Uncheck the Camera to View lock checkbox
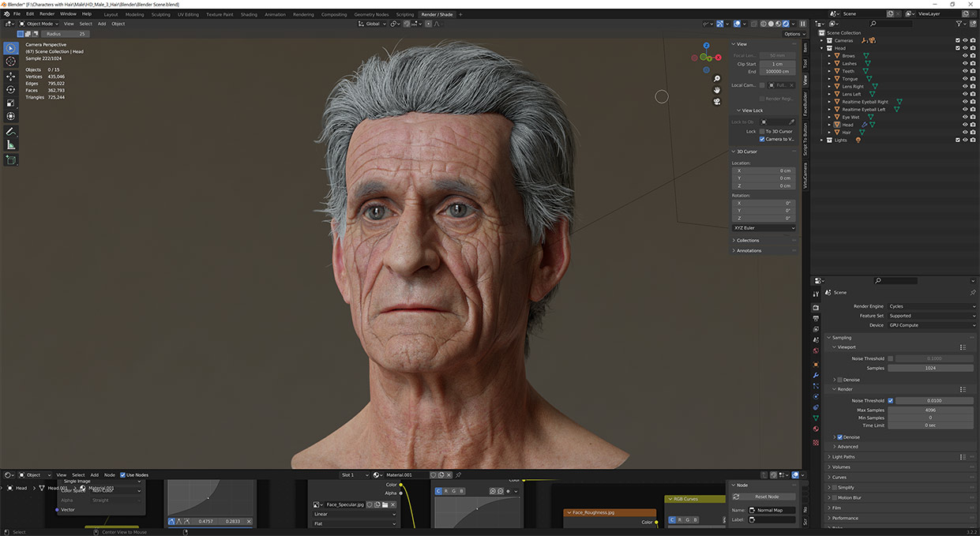The width and height of the screenshot is (980, 536). [762, 139]
